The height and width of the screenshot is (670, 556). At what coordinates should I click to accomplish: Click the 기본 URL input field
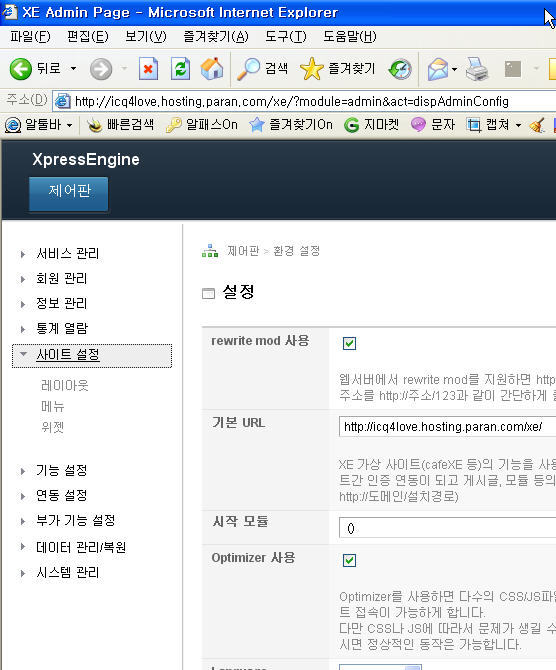(447, 427)
